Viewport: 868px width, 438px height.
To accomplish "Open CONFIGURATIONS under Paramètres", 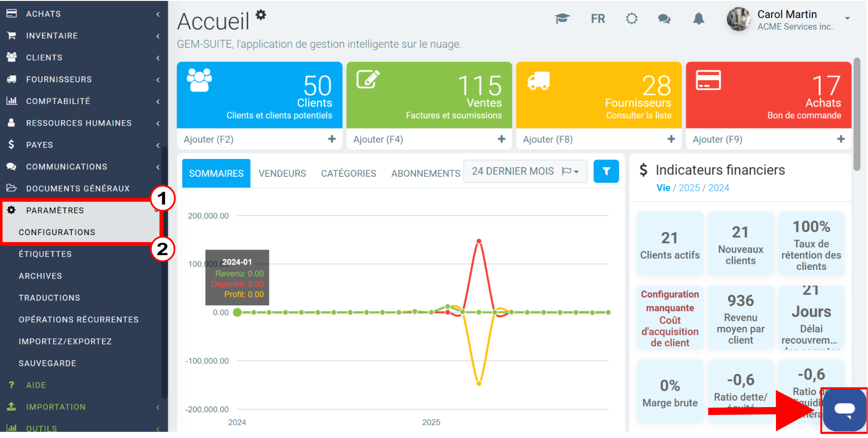I will click(57, 232).
